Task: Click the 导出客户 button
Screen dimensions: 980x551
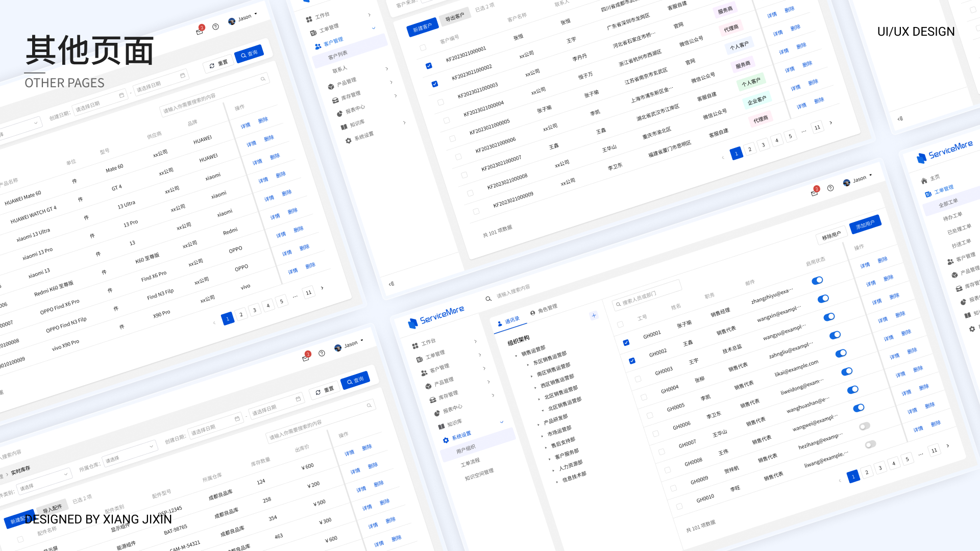Action: (x=454, y=17)
